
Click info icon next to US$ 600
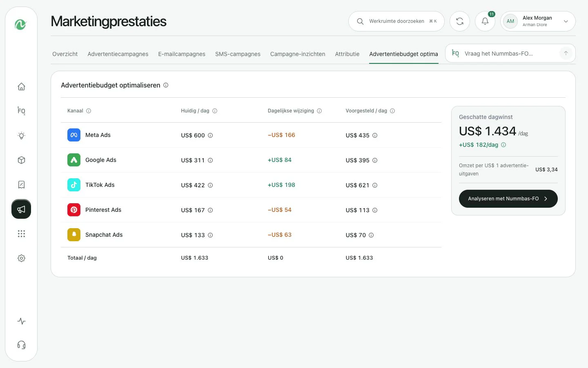[210, 135]
